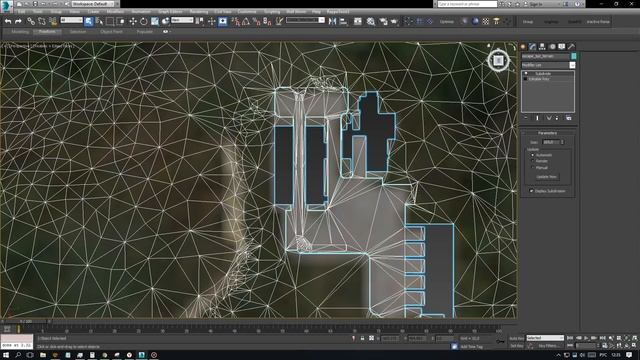
Task: Click the ViewCube in the viewport
Action: pyautogui.click(x=498, y=60)
